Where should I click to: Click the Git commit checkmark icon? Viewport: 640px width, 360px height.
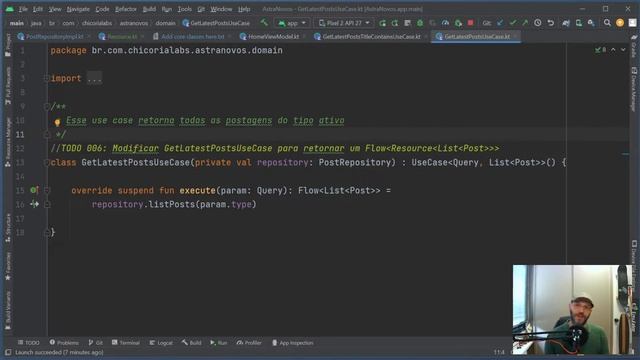pyautogui.click(x=513, y=23)
